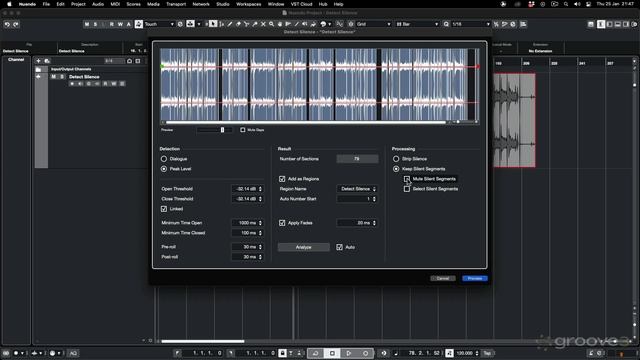The width and height of the screenshot is (640, 360).
Task: Toggle the Add as Regions checkbox
Action: pyautogui.click(x=282, y=179)
